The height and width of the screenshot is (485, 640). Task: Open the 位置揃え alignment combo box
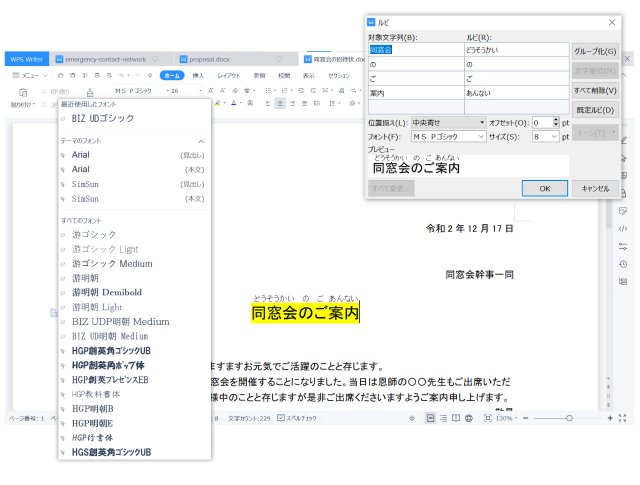pyautogui.click(x=448, y=122)
